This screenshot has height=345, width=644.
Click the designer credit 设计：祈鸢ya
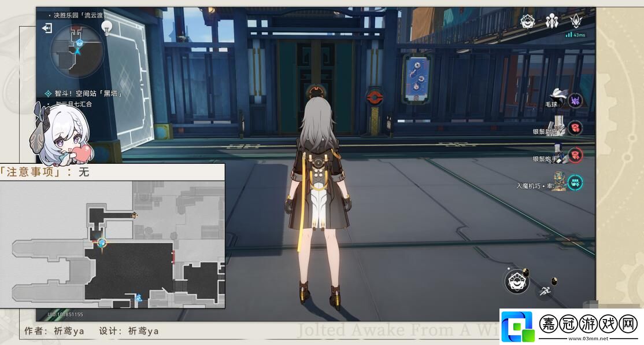(x=128, y=331)
